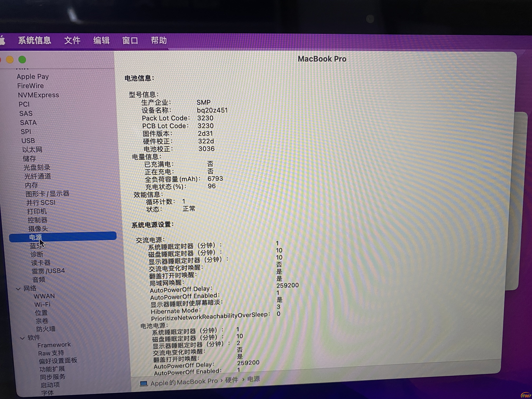The width and height of the screenshot is (532, 399).
Task: Select 音频 in sidebar
Action: (x=39, y=280)
